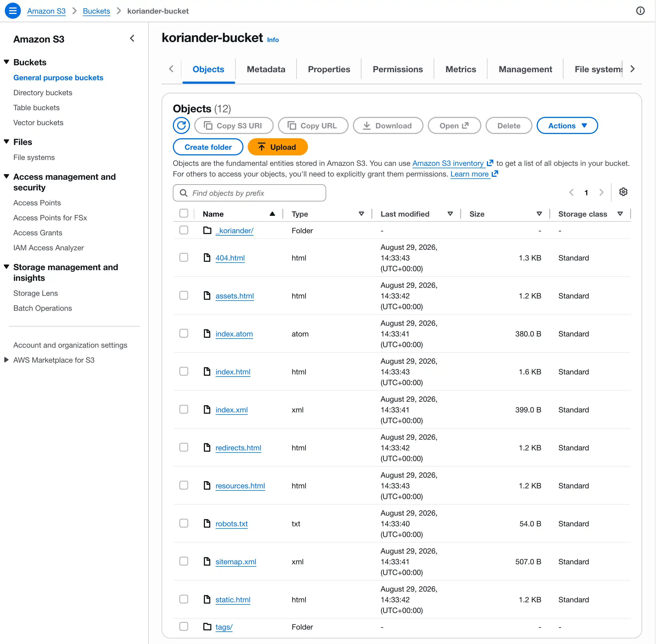Expand AWS Marketplace for S3
The image size is (656, 644).
tap(6, 359)
